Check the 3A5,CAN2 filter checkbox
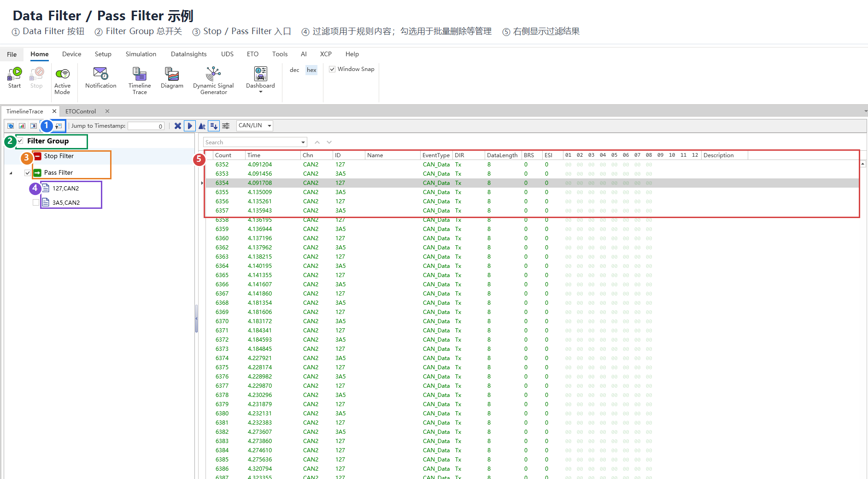The height and width of the screenshot is (479, 868). tap(36, 202)
